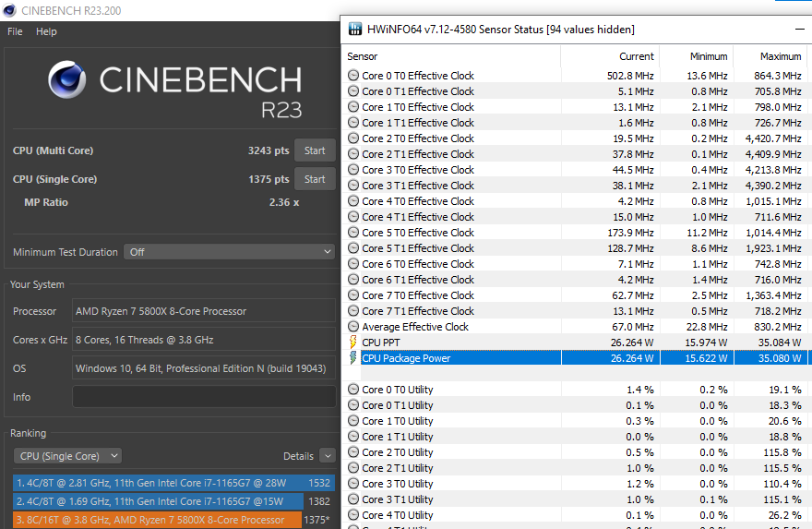This screenshot has height=529, width=812.
Task: Click the Maximum column header
Action: point(781,56)
